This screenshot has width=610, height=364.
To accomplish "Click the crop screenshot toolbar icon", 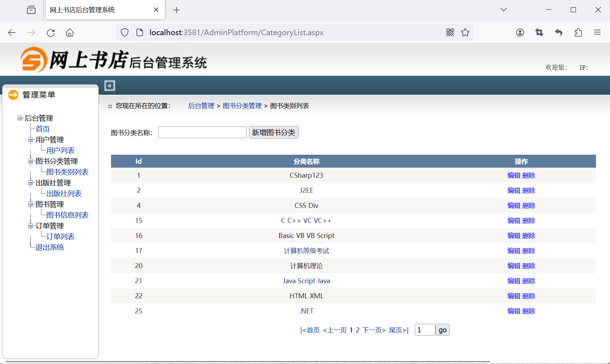I will coord(539,33).
